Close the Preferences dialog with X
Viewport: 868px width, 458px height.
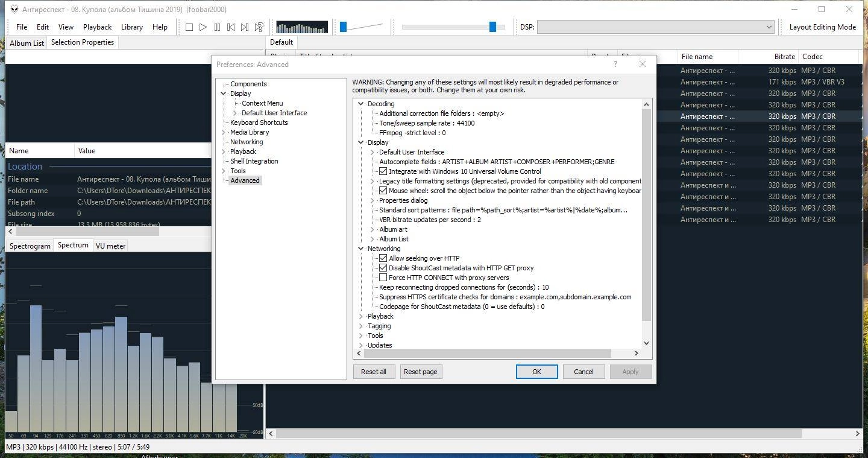[x=642, y=64]
